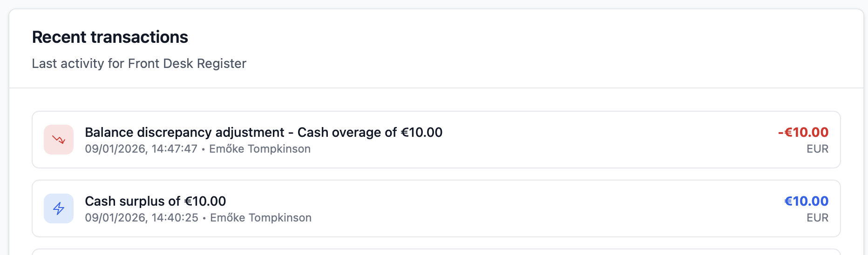Screen dimensions: 868x255
Task: Click the divider line below the header
Action: (436, 88)
